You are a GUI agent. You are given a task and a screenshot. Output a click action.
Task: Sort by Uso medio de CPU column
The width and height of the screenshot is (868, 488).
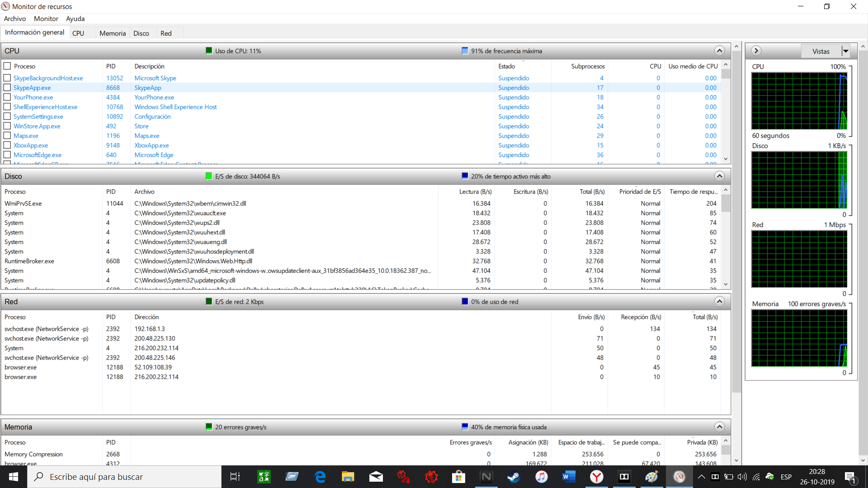(693, 66)
